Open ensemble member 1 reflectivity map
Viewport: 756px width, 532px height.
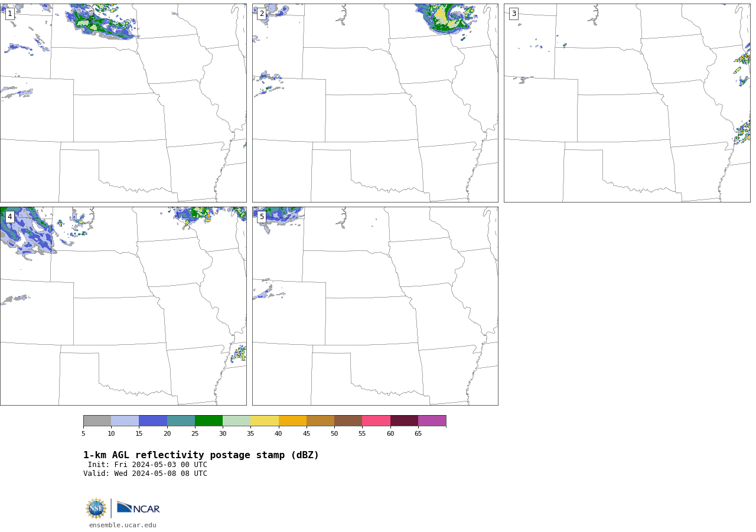point(123,103)
